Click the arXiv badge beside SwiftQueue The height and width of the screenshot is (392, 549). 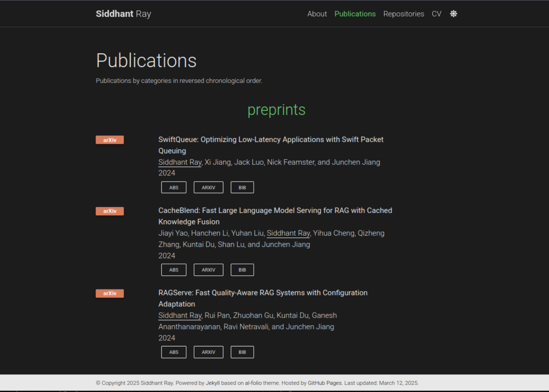[x=109, y=140]
